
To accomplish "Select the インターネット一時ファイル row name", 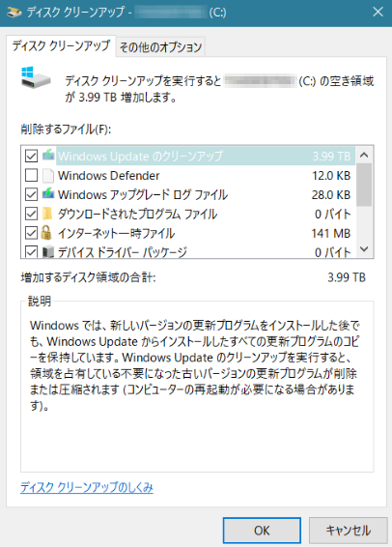I will point(117,233).
